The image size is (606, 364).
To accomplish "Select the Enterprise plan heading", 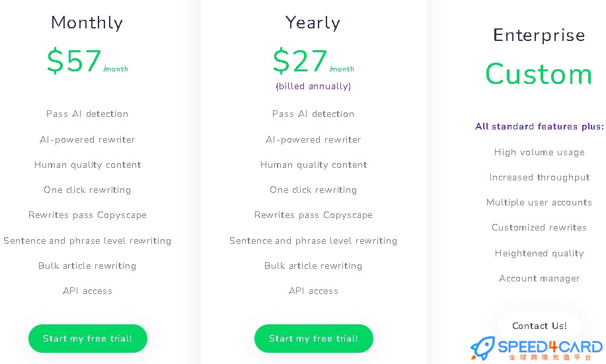I will (539, 36).
